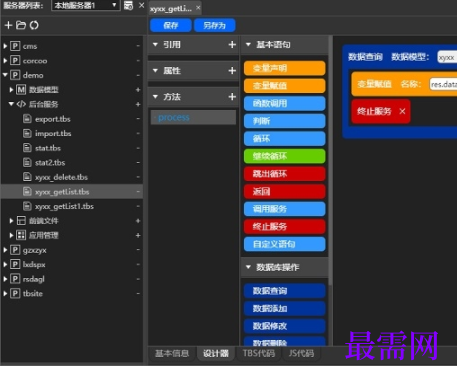Click plus to add under 数据模型
The image size is (457, 377).
click(138, 90)
